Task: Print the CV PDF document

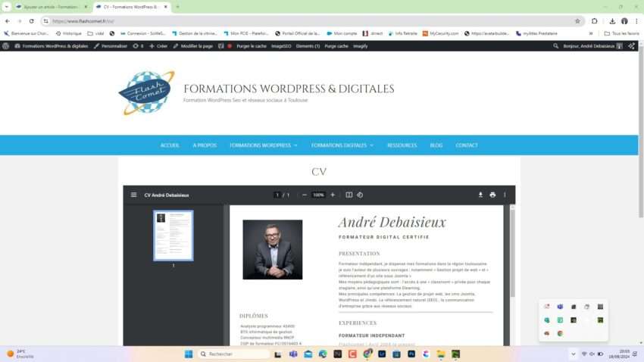Action: [x=492, y=195]
